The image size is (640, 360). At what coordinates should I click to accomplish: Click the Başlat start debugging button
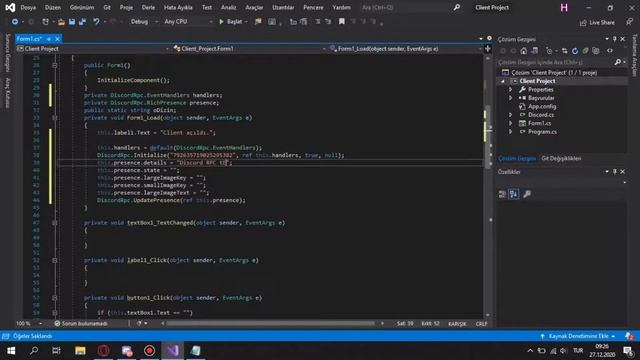[231, 22]
